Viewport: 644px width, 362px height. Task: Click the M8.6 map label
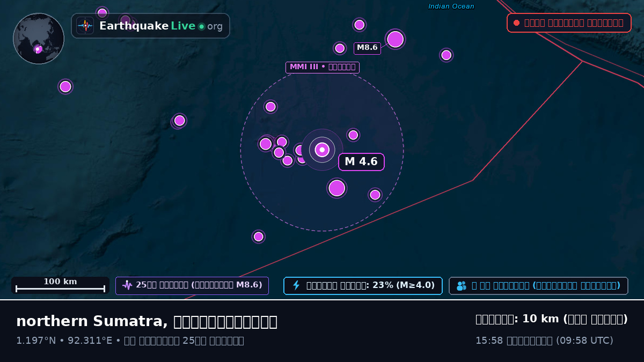(x=367, y=48)
